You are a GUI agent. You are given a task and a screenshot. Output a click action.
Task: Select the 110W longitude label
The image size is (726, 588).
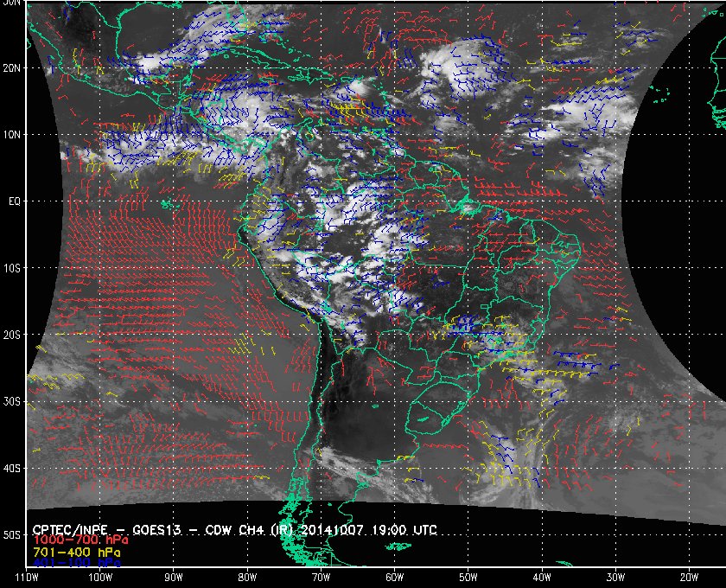pos(27,577)
